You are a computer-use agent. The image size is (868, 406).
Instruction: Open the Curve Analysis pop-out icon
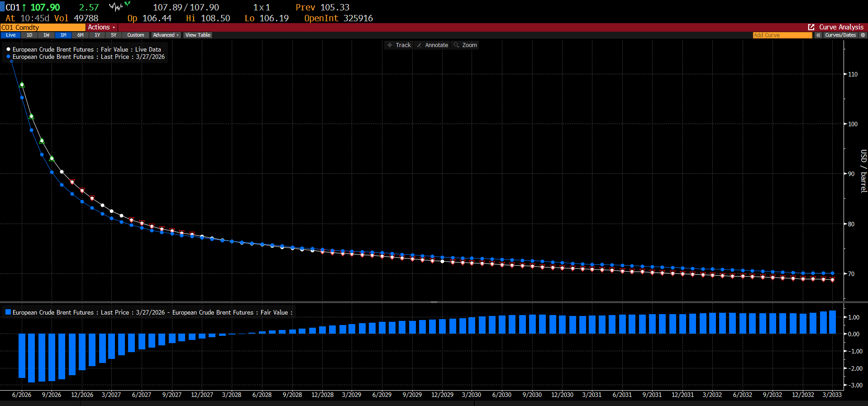(x=811, y=27)
